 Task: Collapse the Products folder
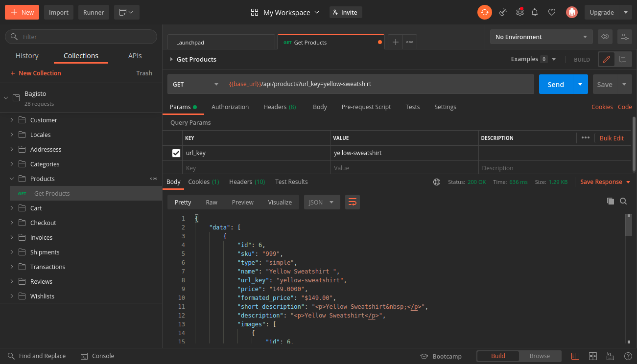pos(12,179)
